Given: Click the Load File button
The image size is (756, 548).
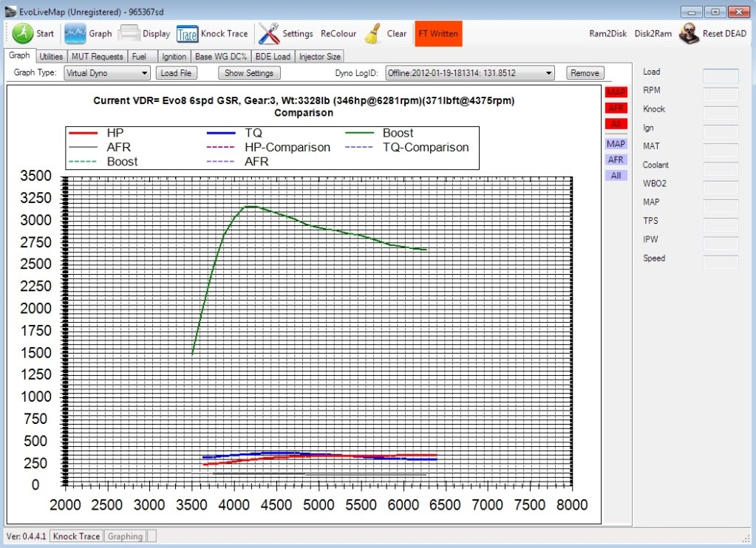Looking at the screenshot, I should tap(176, 73).
